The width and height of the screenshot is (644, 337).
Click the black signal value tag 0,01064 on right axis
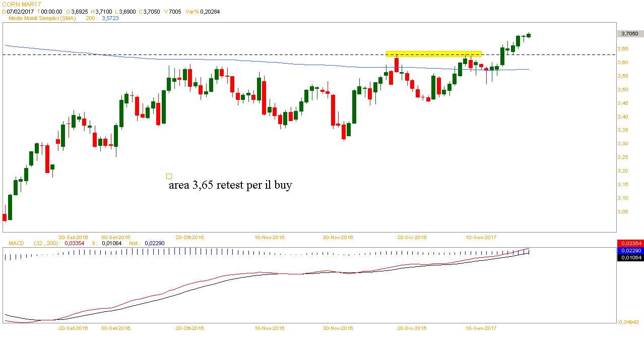[x=629, y=258]
